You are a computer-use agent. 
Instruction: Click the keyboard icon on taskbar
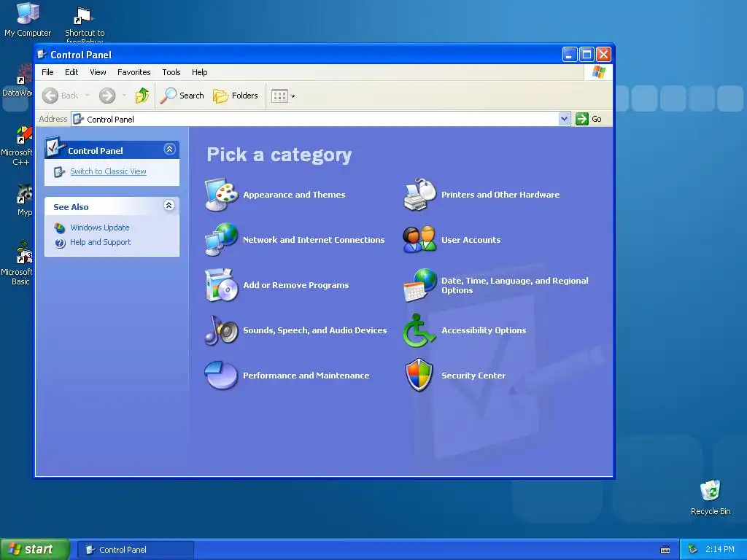(665, 550)
